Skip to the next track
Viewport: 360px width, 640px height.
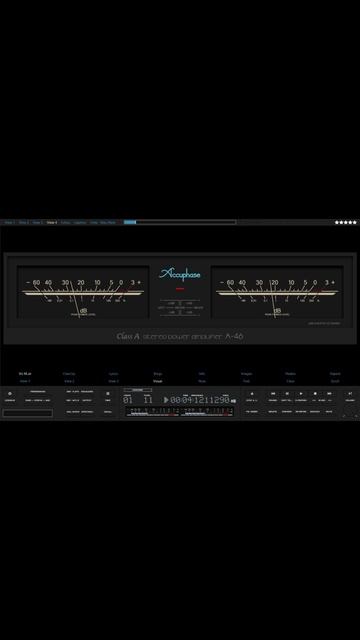pos(329,393)
